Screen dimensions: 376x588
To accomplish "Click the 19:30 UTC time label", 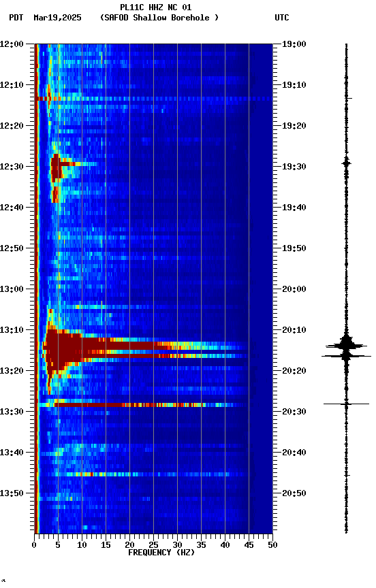I will coord(294,167).
